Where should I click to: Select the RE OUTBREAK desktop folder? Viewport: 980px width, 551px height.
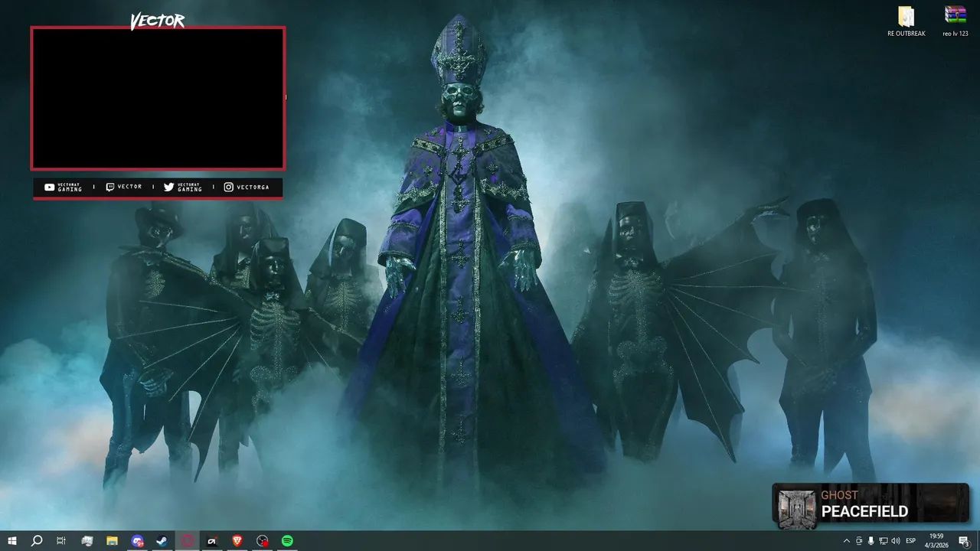point(906,21)
